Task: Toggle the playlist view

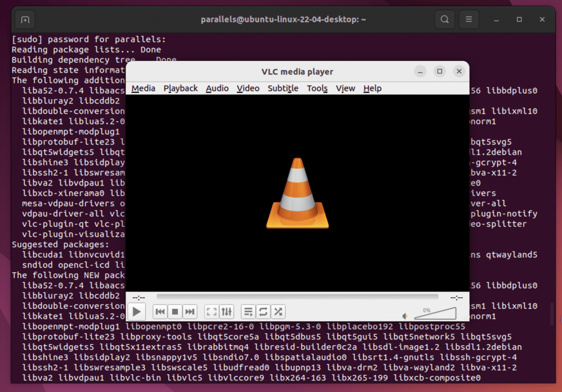Action: (x=248, y=312)
